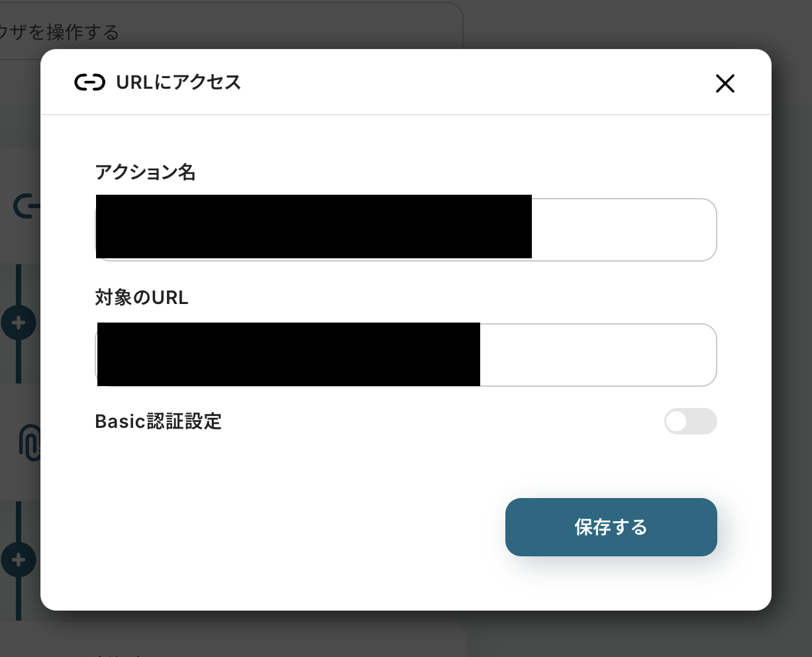Click the URLにアクセス dialog title text
The height and width of the screenshot is (657, 812).
(x=179, y=83)
